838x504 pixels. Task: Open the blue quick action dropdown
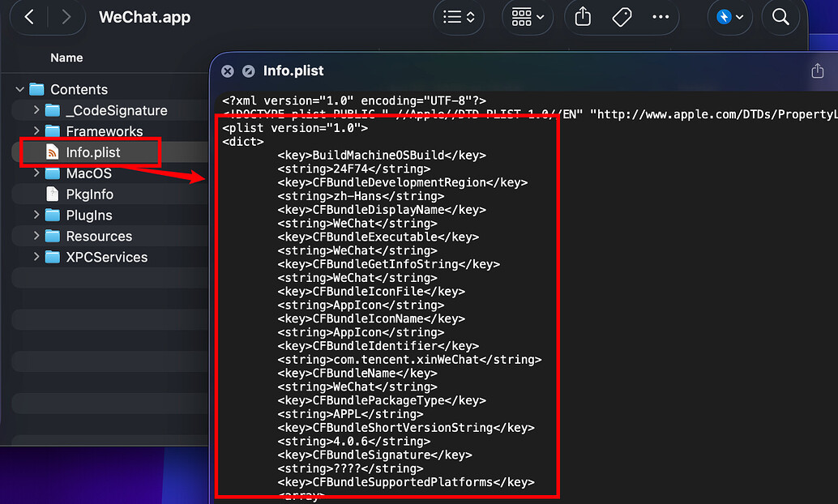coord(729,17)
